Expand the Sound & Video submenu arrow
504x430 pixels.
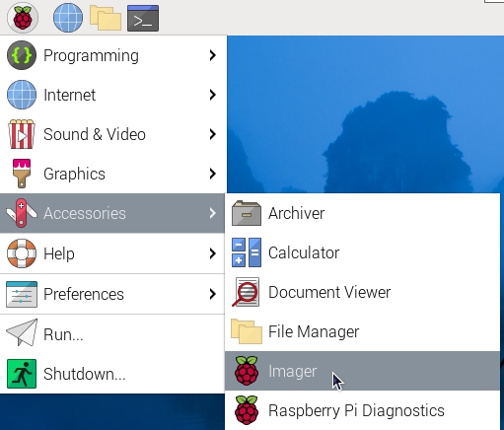[213, 134]
